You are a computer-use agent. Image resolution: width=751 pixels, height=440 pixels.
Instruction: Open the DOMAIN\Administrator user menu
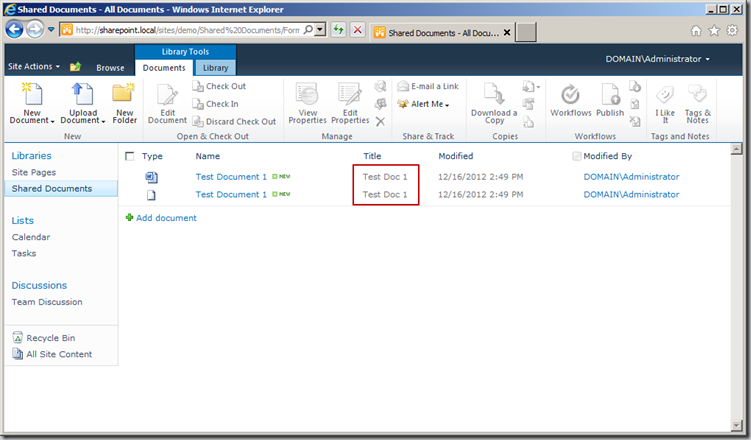point(657,59)
